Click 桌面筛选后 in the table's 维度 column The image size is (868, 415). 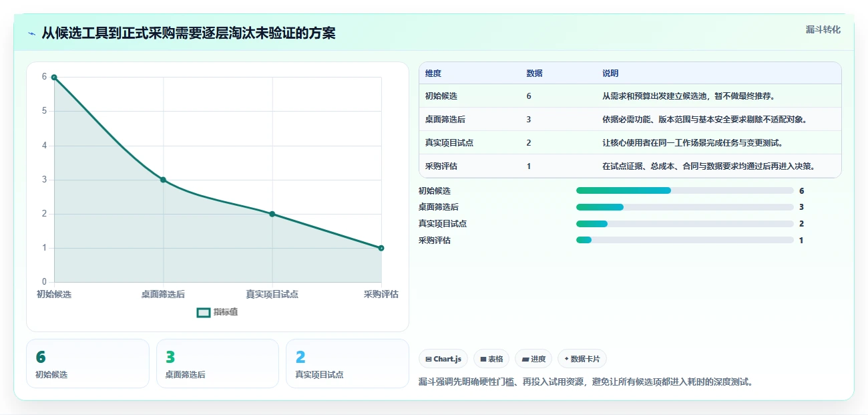(x=445, y=120)
